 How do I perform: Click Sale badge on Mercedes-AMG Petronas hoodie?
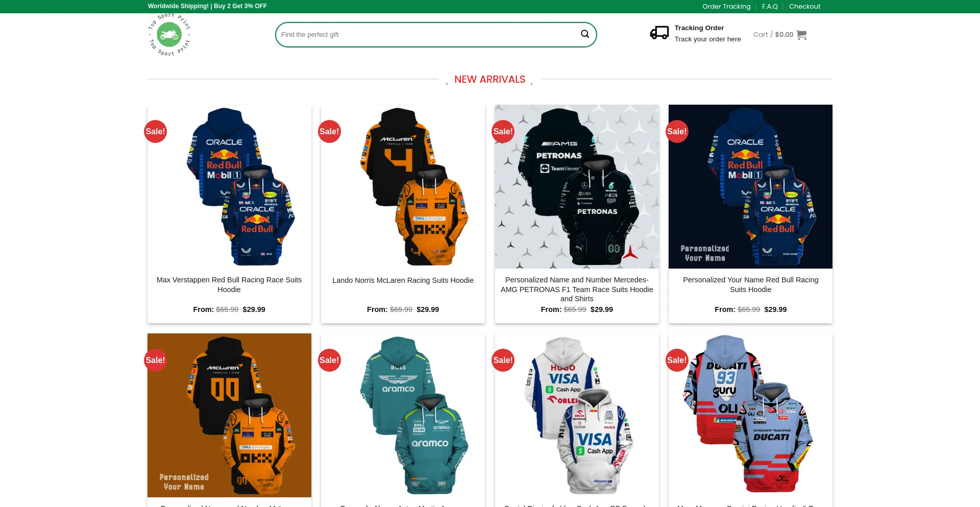click(503, 132)
